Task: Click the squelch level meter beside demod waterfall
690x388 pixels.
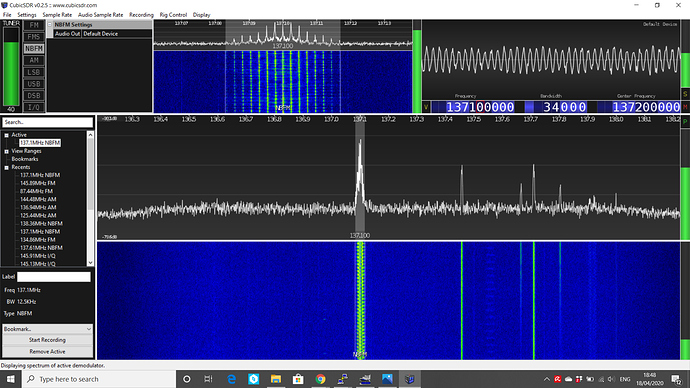Action: tap(417, 66)
